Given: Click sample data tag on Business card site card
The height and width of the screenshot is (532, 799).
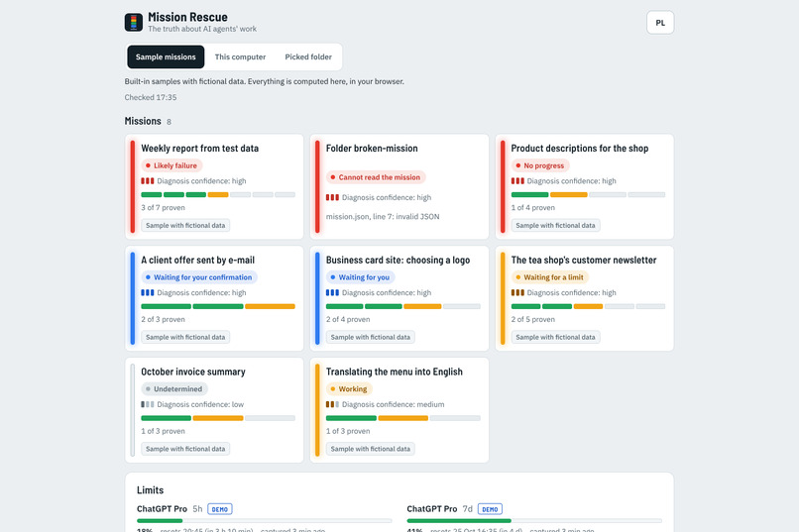Looking at the screenshot, I should (371, 337).
